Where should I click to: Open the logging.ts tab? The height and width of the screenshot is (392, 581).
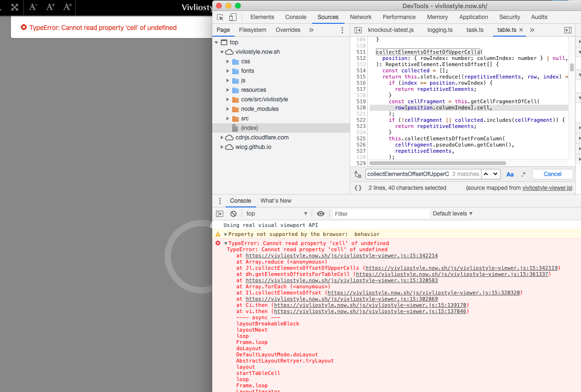coord(440,29)
